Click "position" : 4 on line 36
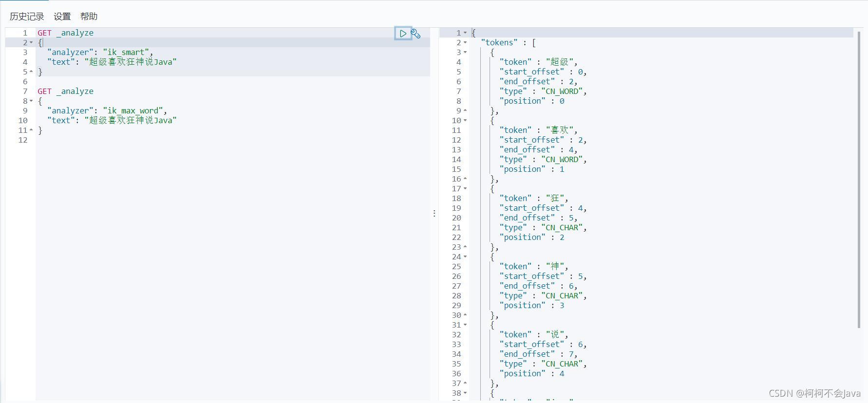Screen dimensions: 868x403 (532, 374)
